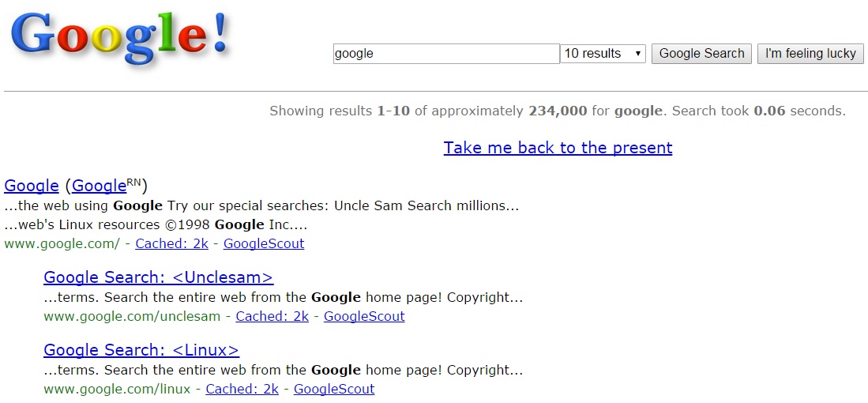Open the cached copy of www.google.com/ result
The height and width of the screenshot is (403, 868).
(171, 243)
